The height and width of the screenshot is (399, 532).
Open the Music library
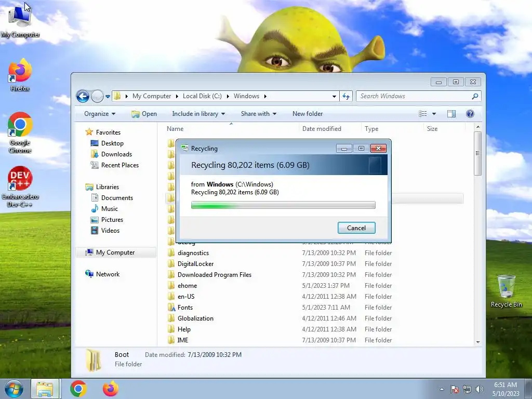click(109, 209)
